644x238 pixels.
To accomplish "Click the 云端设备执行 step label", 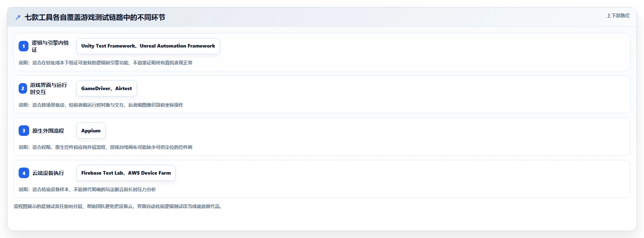I will pyautogui.click(x=48, y=173).
